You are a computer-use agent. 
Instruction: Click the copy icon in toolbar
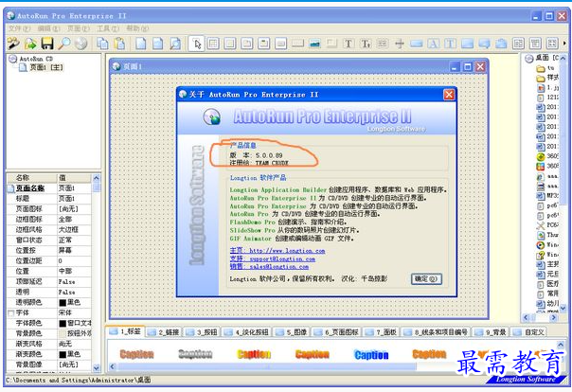[102, 44]
